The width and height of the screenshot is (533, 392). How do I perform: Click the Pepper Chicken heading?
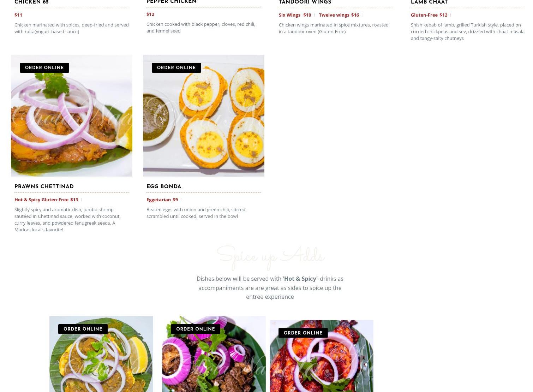click(172, 2)
